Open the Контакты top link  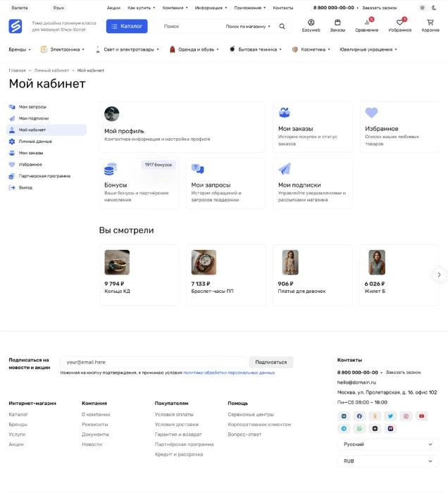[x=283, y=8]
